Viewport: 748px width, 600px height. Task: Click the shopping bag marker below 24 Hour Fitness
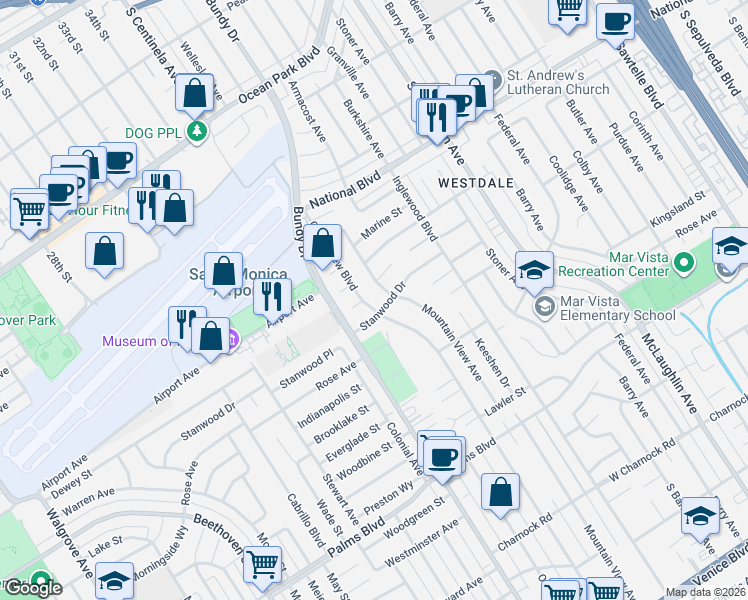tap(104, 252)
